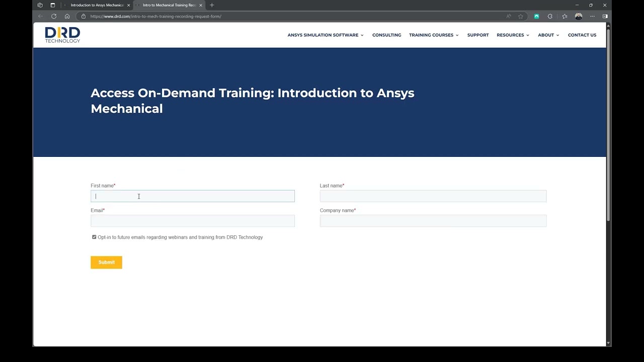Open a new tab with the plus icon
This screenshot has height=362, width=644.
click(212, 5)
